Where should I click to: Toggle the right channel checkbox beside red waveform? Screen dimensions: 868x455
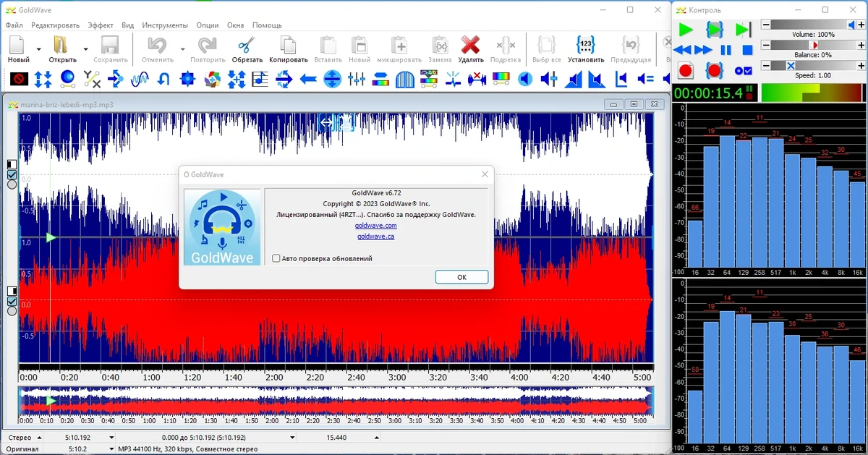12,301
